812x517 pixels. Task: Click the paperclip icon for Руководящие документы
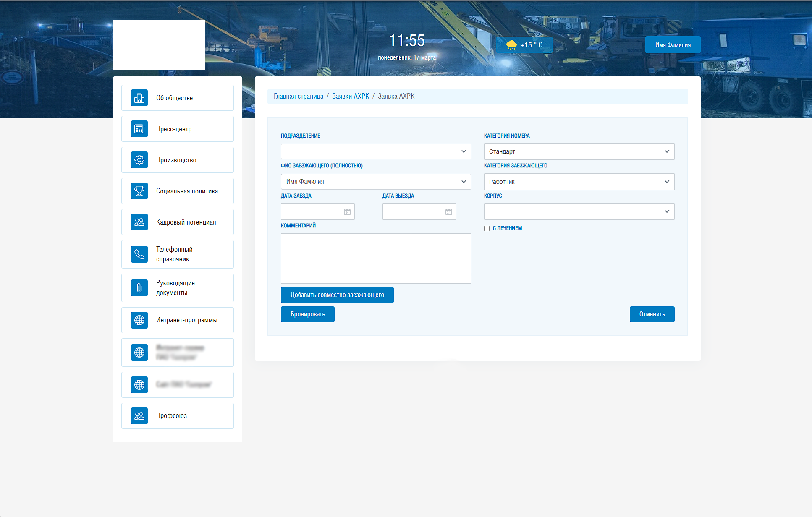pyautogui.click(x=139, y=288)
